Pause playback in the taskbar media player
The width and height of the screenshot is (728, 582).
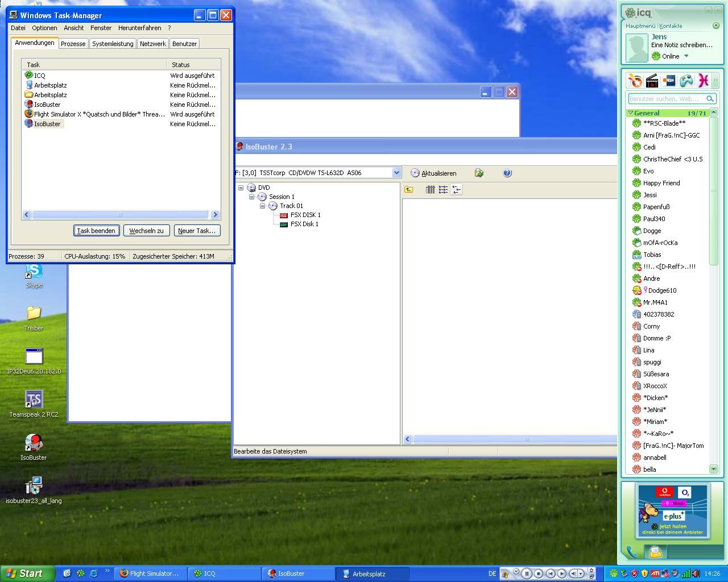point(527,573)
